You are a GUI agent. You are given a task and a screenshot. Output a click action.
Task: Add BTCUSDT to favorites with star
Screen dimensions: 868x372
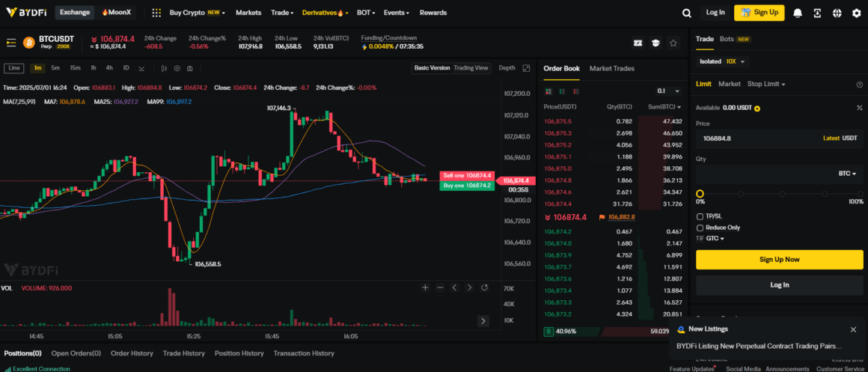click(x=673, y=43)
